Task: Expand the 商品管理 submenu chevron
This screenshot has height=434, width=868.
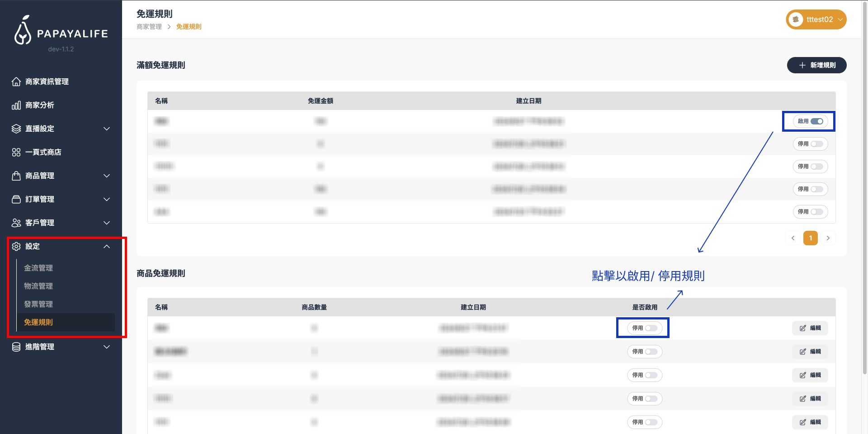Action: pyautogui.click(x=107, y=176)
